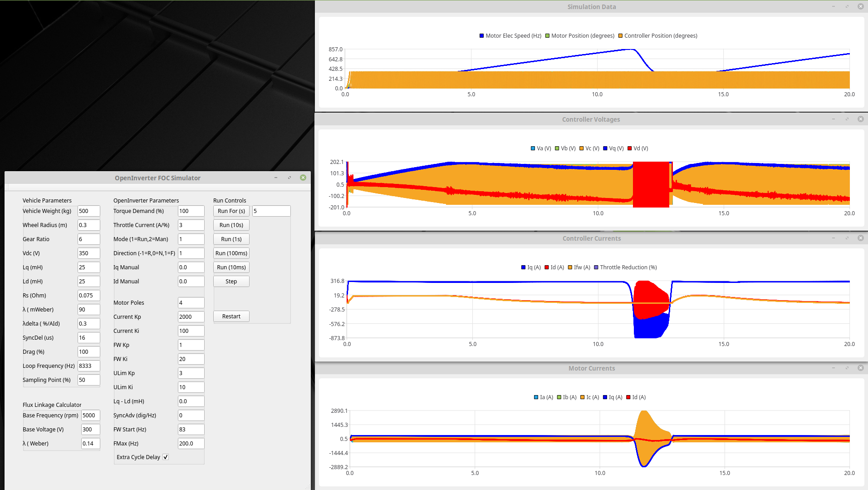Select the Run For (s) duration field

(x=271, y=211)
